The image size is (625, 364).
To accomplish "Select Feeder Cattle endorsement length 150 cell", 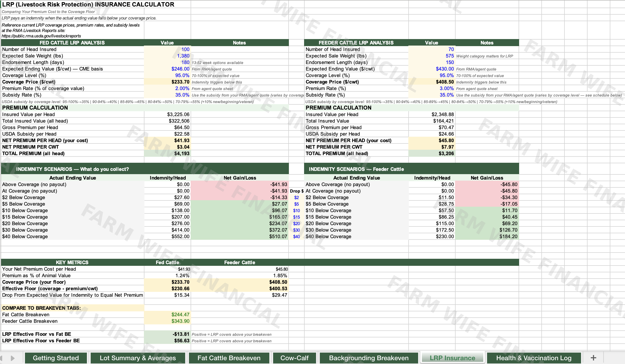I will pyautogui.click(x=432, y=62).
